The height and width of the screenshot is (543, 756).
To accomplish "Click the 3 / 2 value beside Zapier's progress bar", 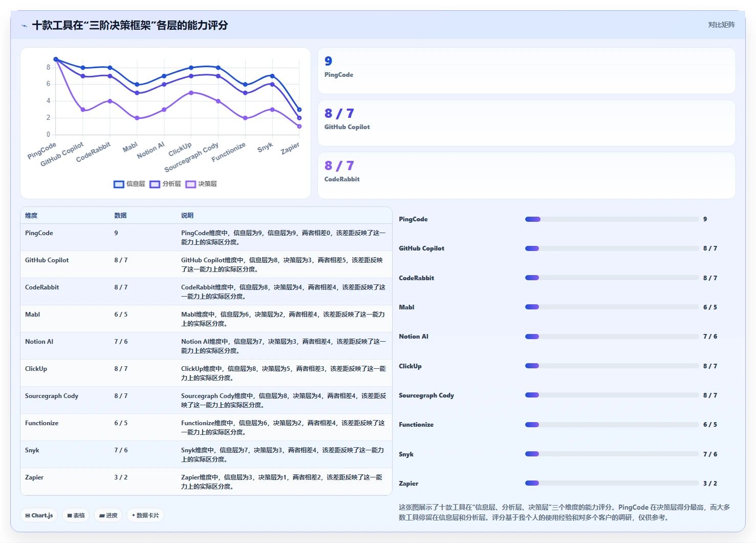I will (710, 484).
